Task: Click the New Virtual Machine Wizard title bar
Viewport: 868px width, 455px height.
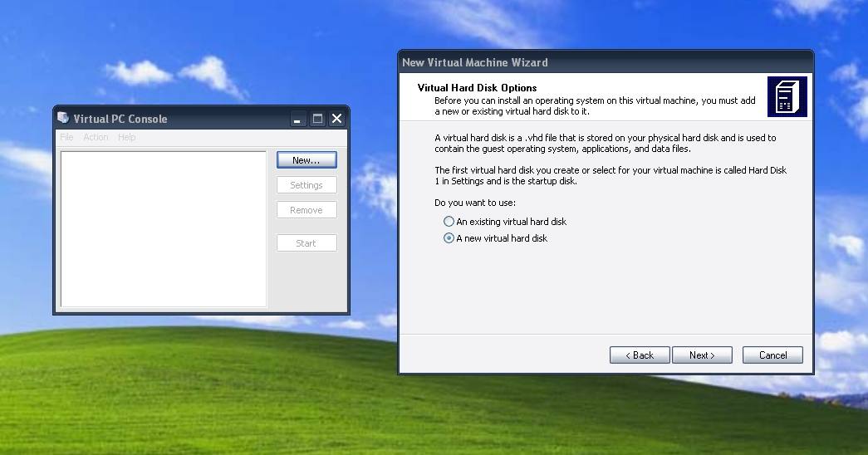Action: pyautogui.click(x=606, y=62)
